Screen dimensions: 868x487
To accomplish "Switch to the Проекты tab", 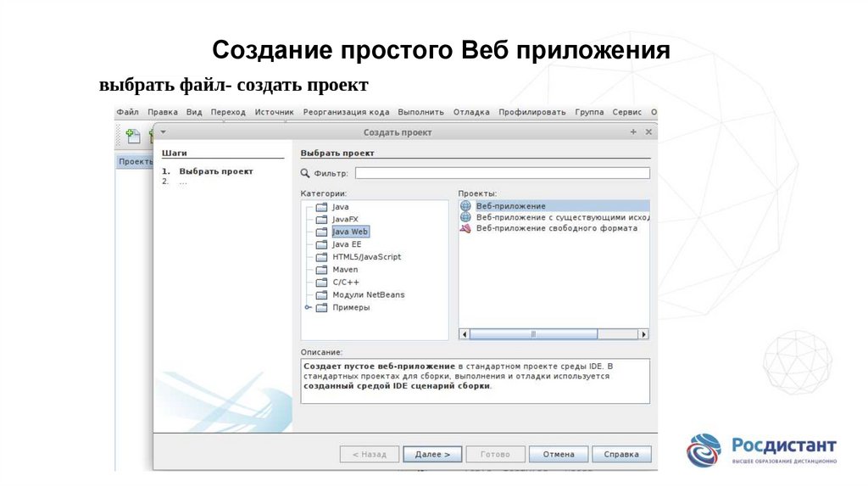I will (135, 162).
